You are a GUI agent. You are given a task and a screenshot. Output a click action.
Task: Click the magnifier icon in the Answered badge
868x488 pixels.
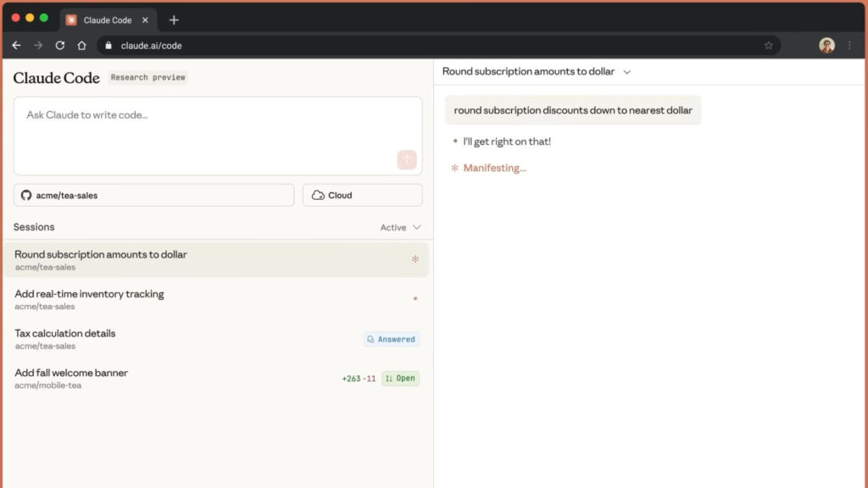370,339
